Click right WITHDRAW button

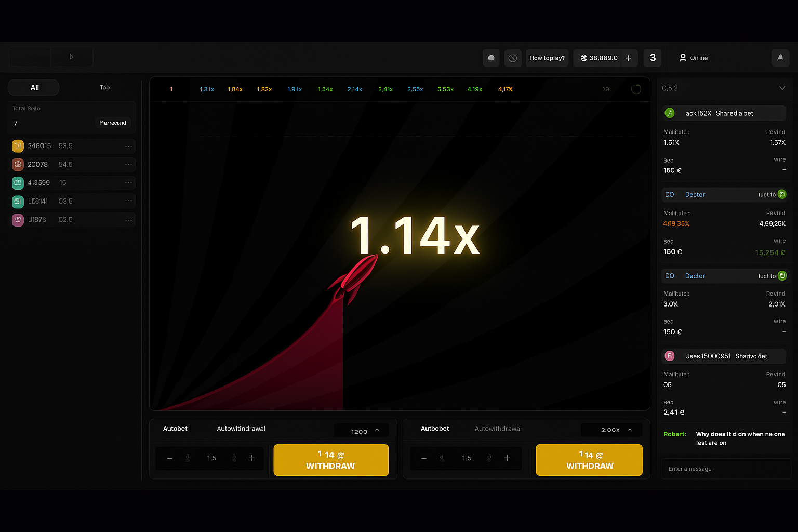tap(589, 460)
